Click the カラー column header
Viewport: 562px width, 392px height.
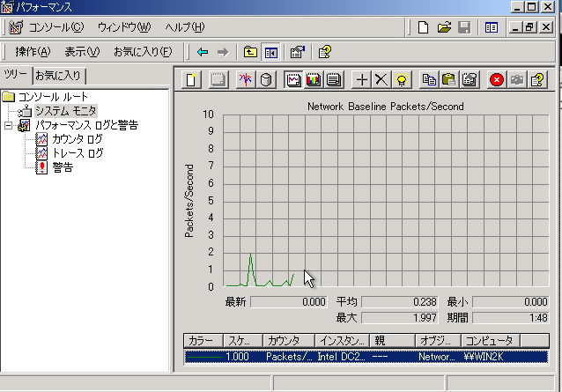203,341
